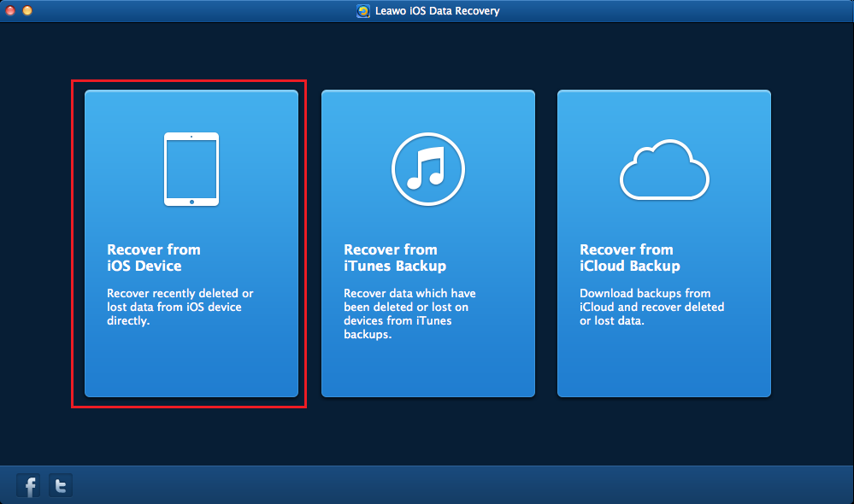Click "Recover data which have been deleted" description

point(409,314)
